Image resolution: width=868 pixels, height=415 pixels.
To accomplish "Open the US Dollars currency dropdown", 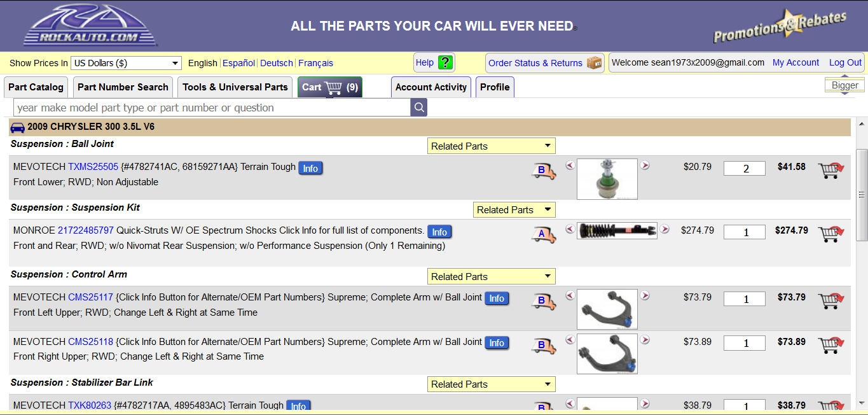I will tap(126, 63).
